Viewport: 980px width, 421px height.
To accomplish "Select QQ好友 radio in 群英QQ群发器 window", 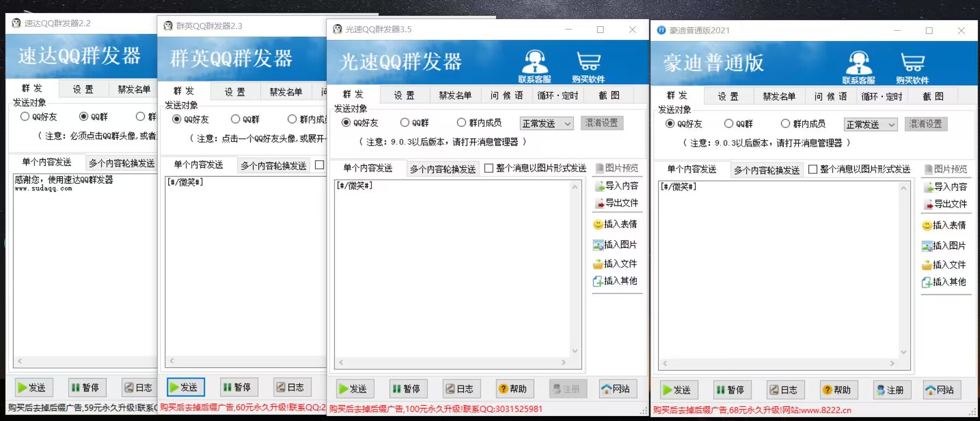I will (x=191, y=119).
